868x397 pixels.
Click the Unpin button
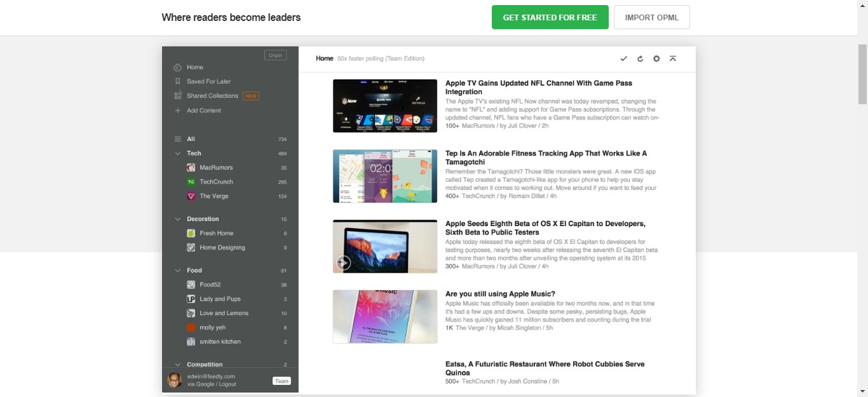[x=275, y=55]
